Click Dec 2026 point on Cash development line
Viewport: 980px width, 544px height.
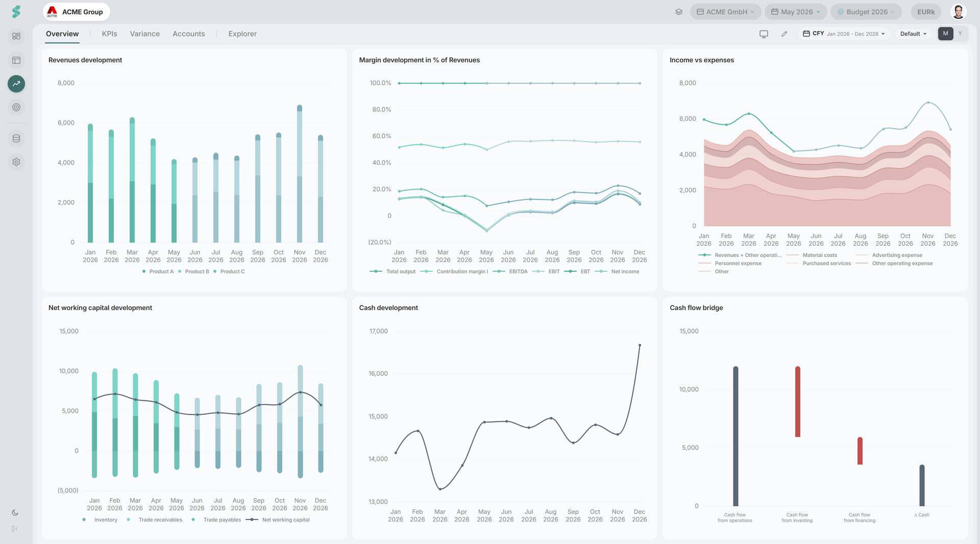coord(640,345)
